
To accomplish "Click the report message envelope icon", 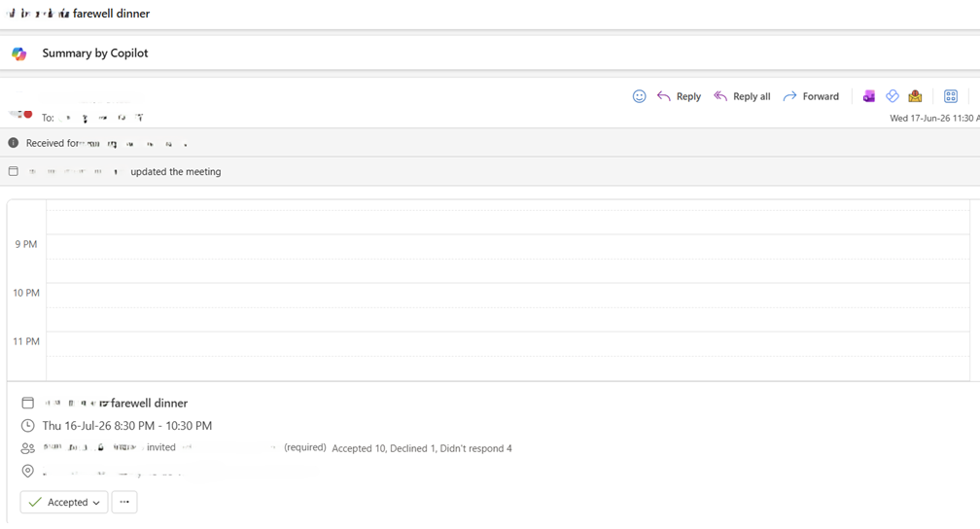I will (915, 95).
